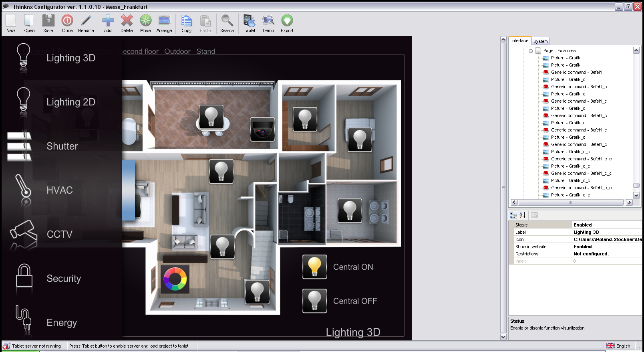Click the tree's horizontal scrollbar left arrow
This screenshot has width=644, height=352.
point(514,202)
